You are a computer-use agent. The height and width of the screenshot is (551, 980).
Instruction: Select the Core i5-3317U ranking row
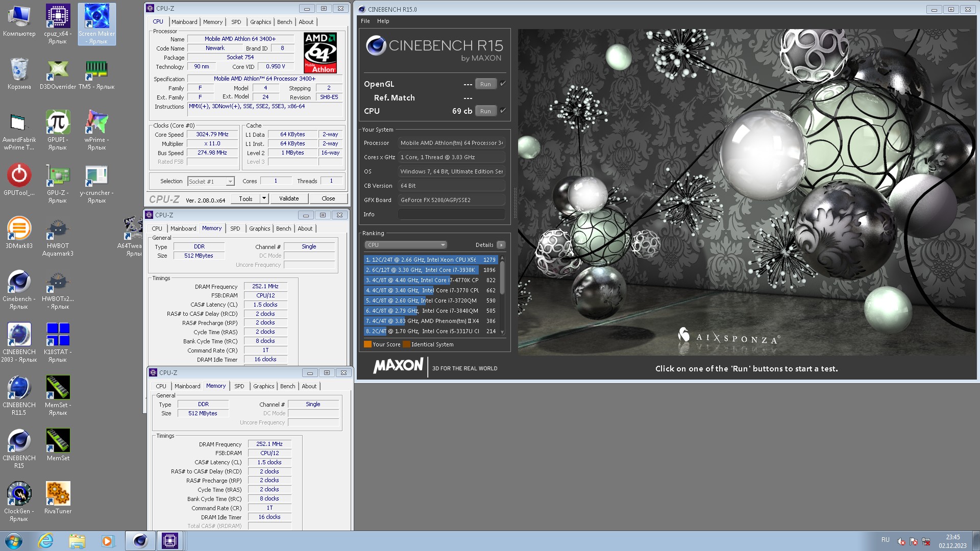click(430, 331)
